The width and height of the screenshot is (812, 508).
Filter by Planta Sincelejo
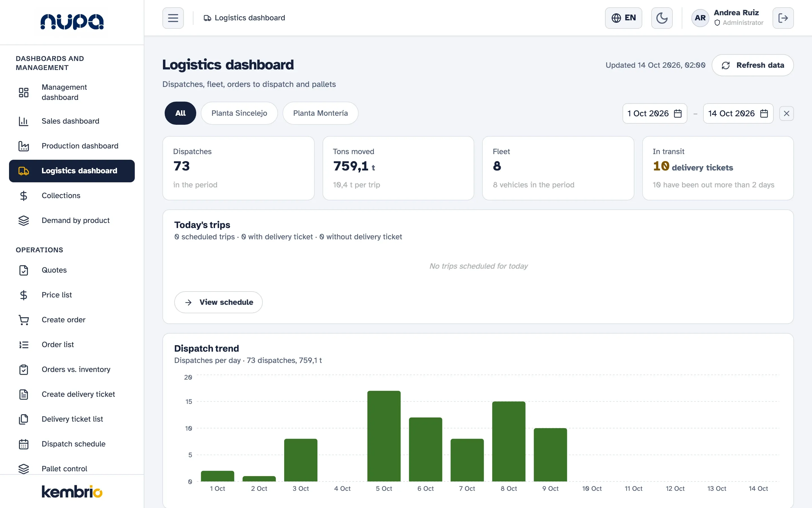pyautogui.click(x=239, y=113)
